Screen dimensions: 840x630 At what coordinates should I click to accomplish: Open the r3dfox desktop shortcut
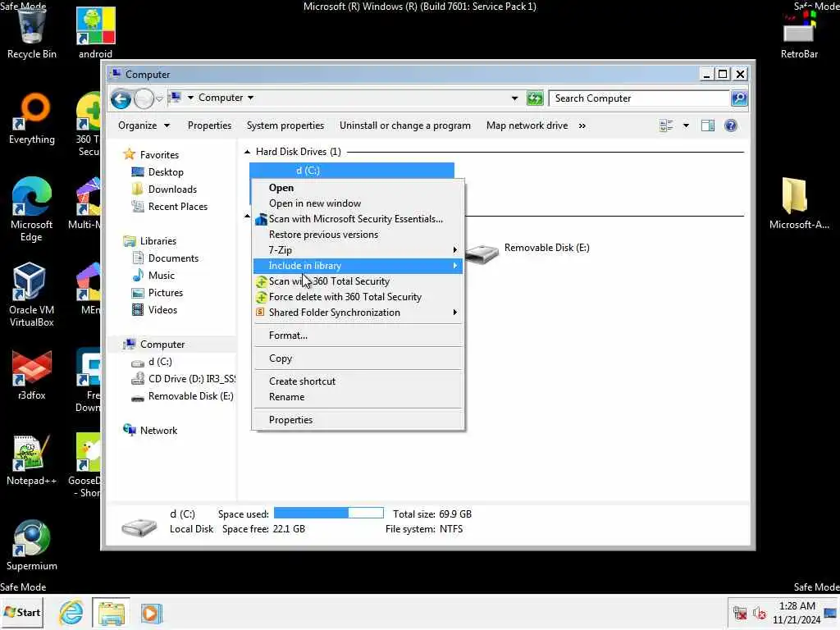pos(32,375)
